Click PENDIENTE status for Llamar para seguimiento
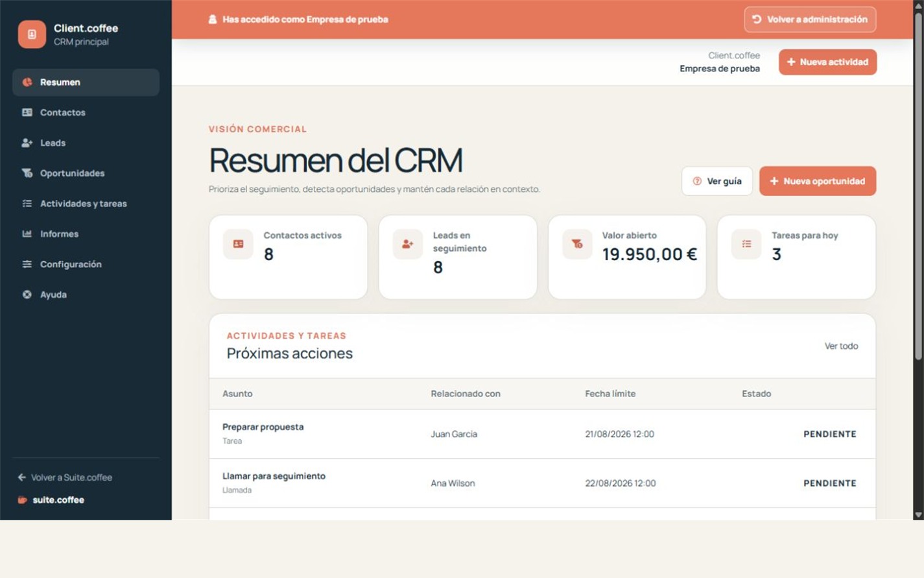This screenshot has height=578, width=924. click(830, 483)
